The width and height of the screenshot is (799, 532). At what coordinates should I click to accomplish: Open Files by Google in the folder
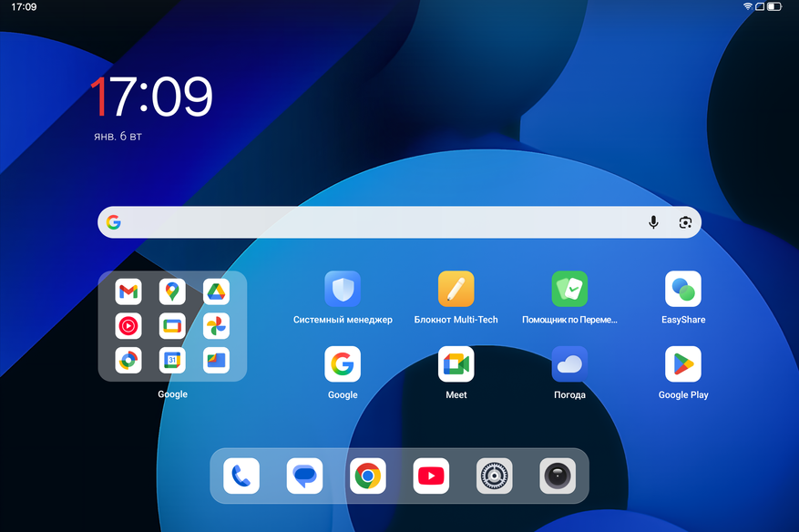pyautogui.click(x=216, y=360)
